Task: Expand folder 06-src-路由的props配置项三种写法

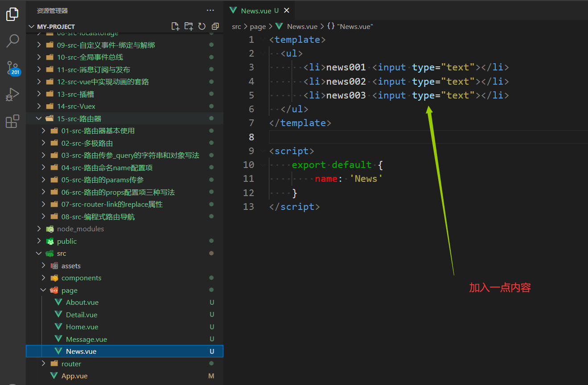Action: pos(125,192)
